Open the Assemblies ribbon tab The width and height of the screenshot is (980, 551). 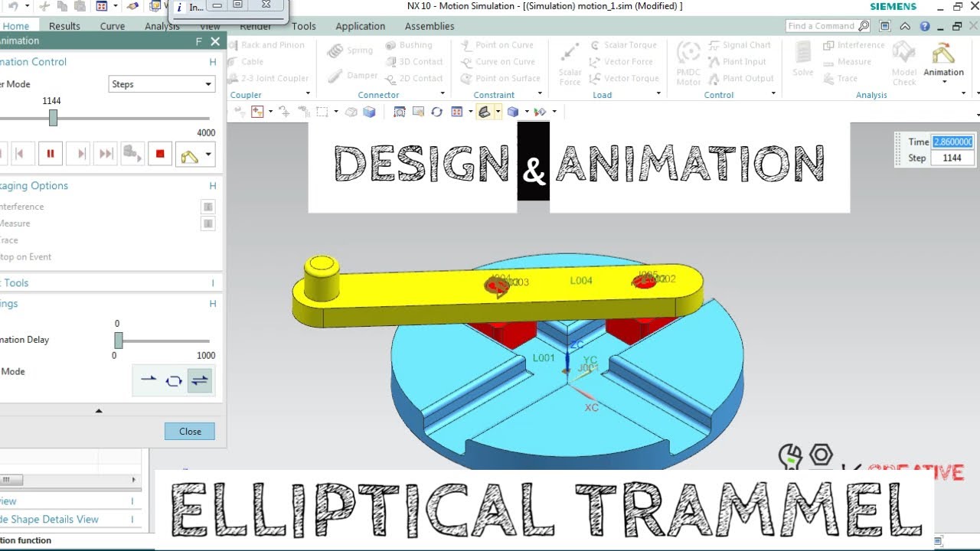click(x=430, y=26)
